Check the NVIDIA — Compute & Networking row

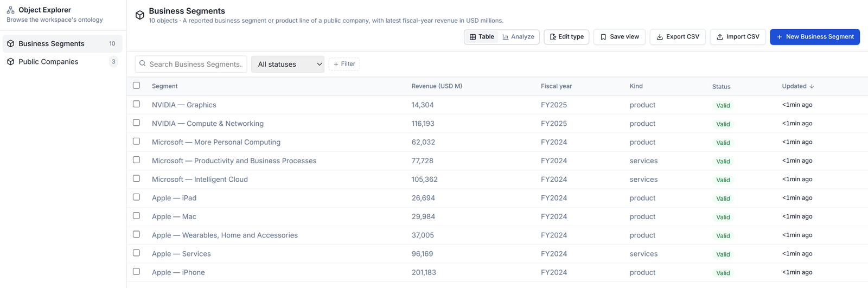point(136,123)
